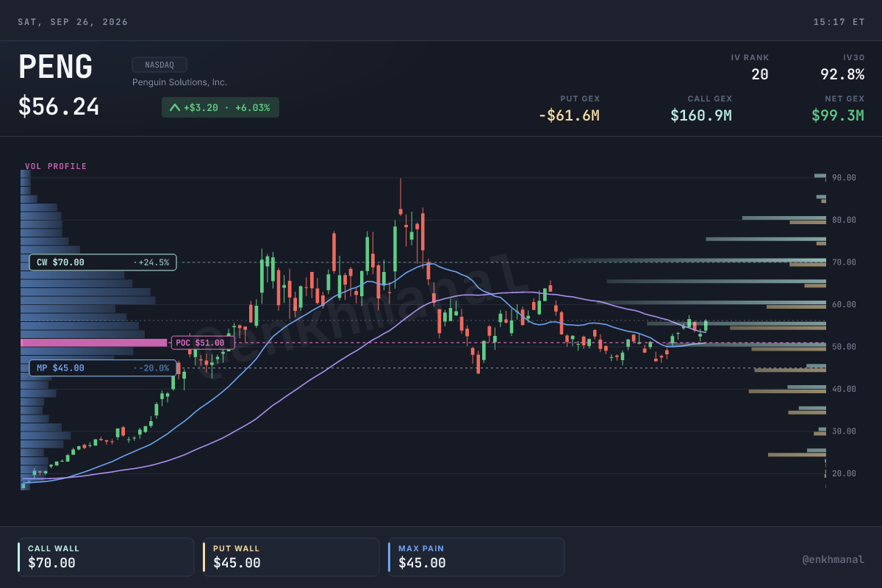This screenshot has height=588, width=882.
Task: Click the 50.00 price axis label
Action: pyautogui.click(x=845, y=347)
